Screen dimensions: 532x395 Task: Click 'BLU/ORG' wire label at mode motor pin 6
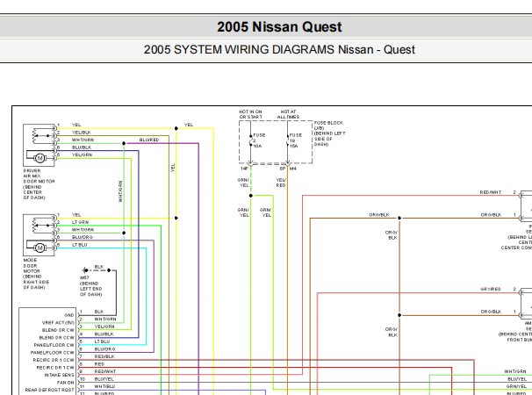pyautogui.click(x=83, y=237)
